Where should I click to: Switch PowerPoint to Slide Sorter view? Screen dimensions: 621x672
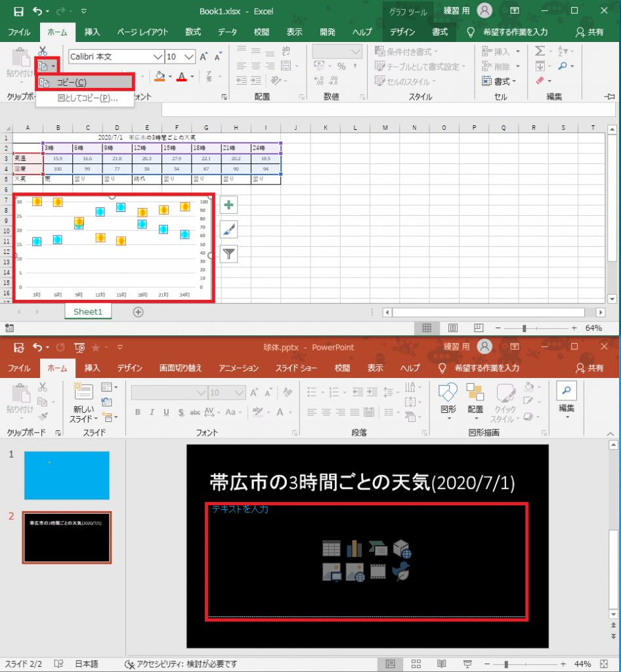click(416, 664)
